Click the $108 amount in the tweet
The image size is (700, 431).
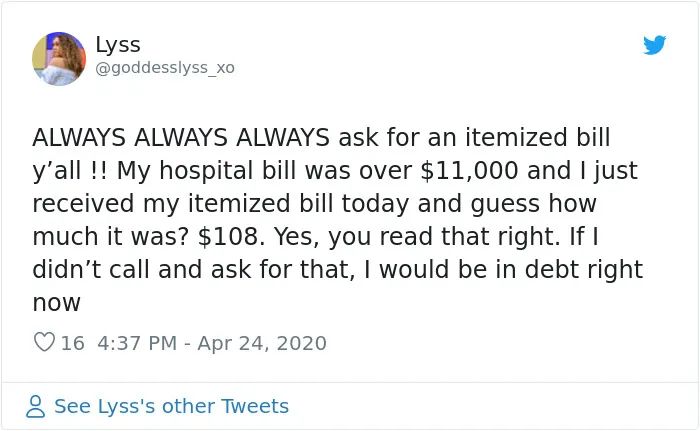228,236
